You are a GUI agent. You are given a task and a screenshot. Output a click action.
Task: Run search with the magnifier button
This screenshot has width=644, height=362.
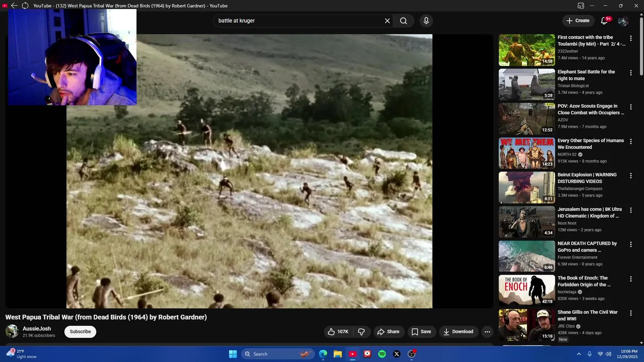click(x=404, y=21)
